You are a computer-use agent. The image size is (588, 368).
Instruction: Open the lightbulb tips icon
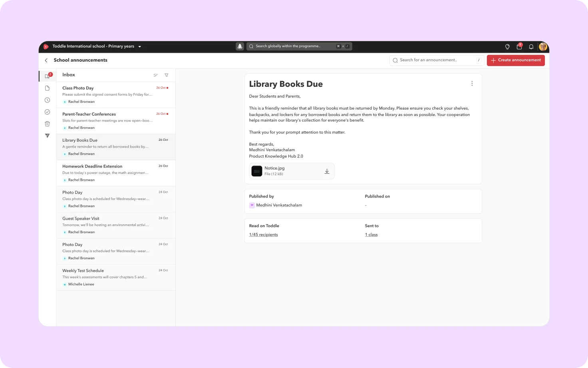click(507, 47)
